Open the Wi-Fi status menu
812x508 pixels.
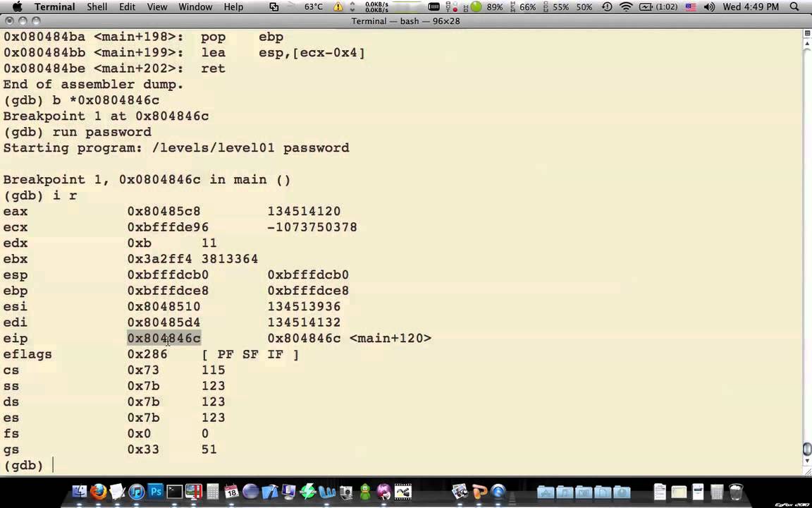tap(626, 7)
